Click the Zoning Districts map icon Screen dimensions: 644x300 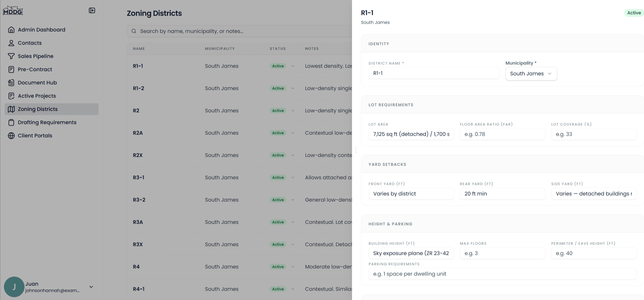pyautogui.click(x=11, y=109)
